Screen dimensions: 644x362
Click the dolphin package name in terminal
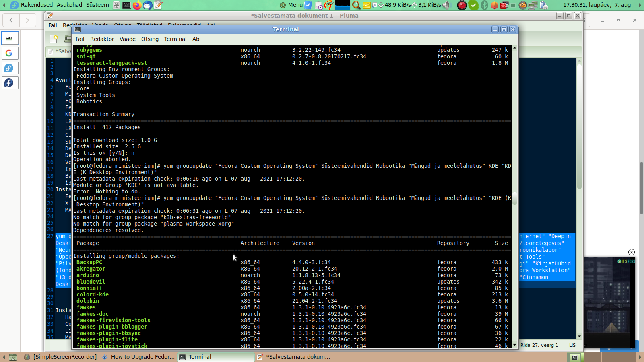(88, 301)
